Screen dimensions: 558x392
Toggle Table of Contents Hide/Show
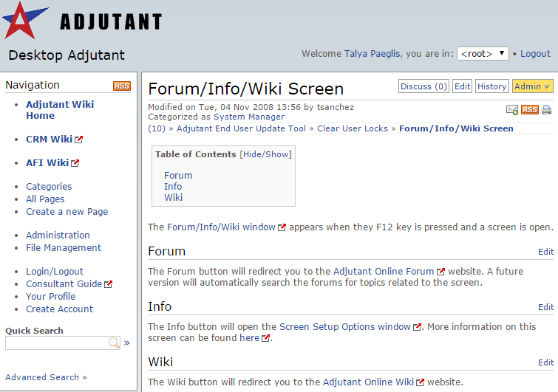(x=265, y=154)
